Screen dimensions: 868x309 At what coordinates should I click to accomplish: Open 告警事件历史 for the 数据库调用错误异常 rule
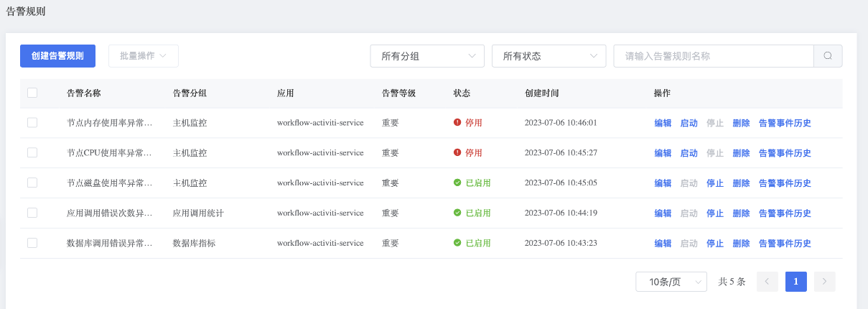785,244
